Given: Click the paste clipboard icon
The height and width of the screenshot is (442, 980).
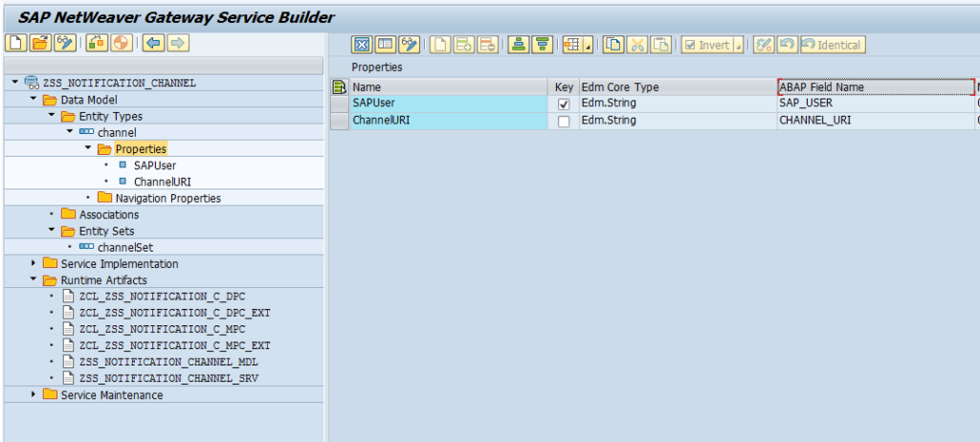Looking at the screenshot, I should coord(660,44).
